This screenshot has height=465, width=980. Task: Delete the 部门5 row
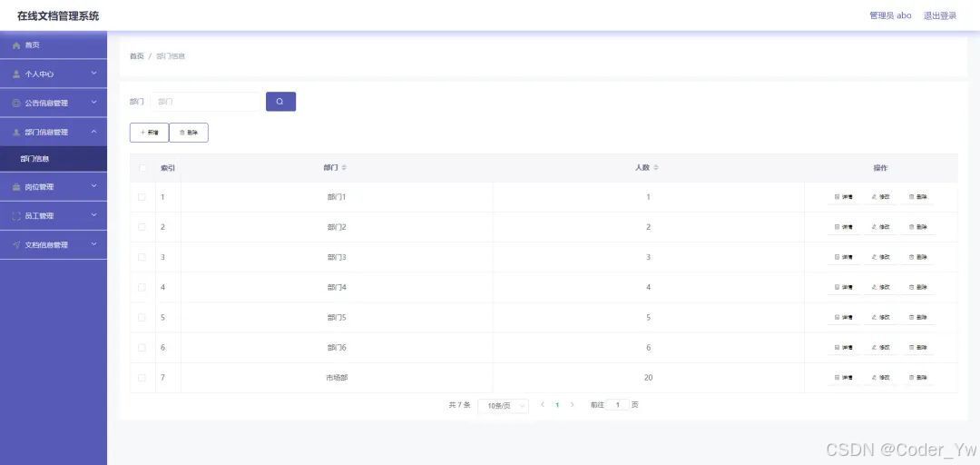(917, 317)
